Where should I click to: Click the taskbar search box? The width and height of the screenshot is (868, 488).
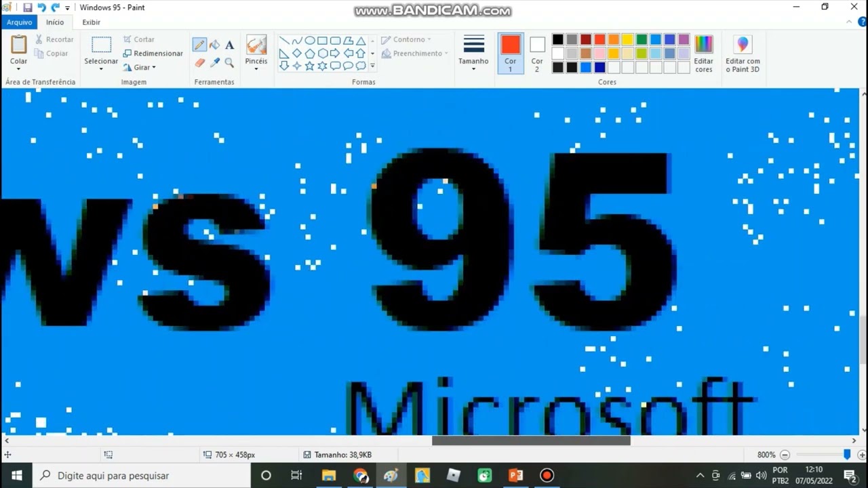(142, 475)
